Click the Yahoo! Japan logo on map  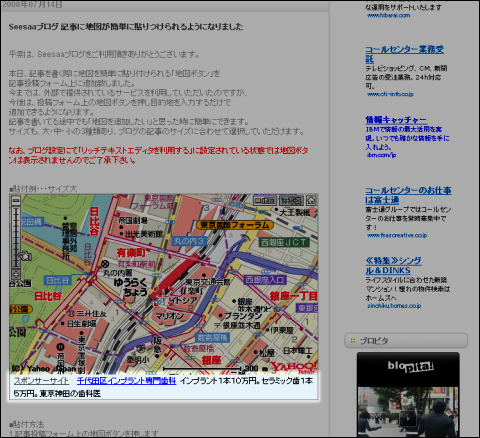(x=293, y=367)
